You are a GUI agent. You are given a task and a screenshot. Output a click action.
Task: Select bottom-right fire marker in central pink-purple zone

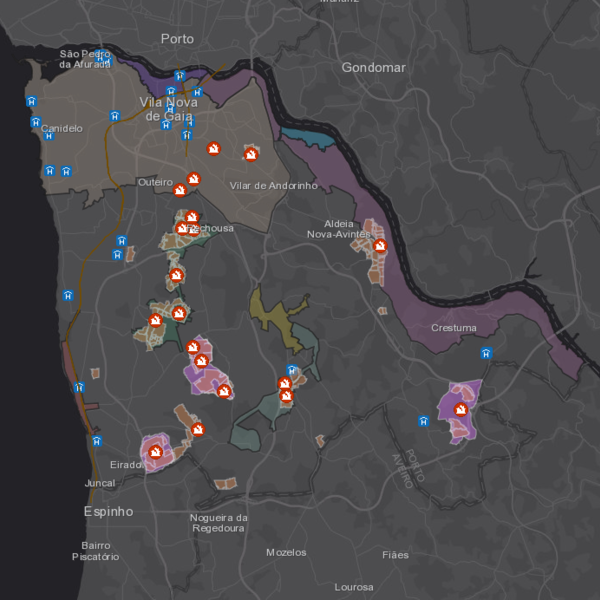coord(224,391)
